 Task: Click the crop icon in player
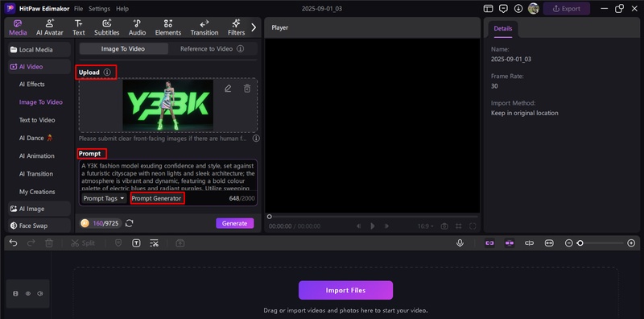pyautogui.click(x=458, y=226)
